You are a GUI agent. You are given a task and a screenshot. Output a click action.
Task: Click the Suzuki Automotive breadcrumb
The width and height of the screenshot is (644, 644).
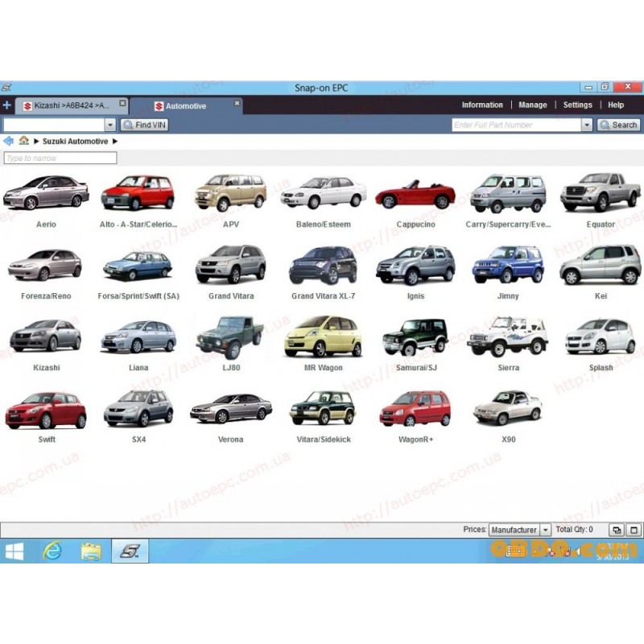pyautogui.click(x=75, y=142)
